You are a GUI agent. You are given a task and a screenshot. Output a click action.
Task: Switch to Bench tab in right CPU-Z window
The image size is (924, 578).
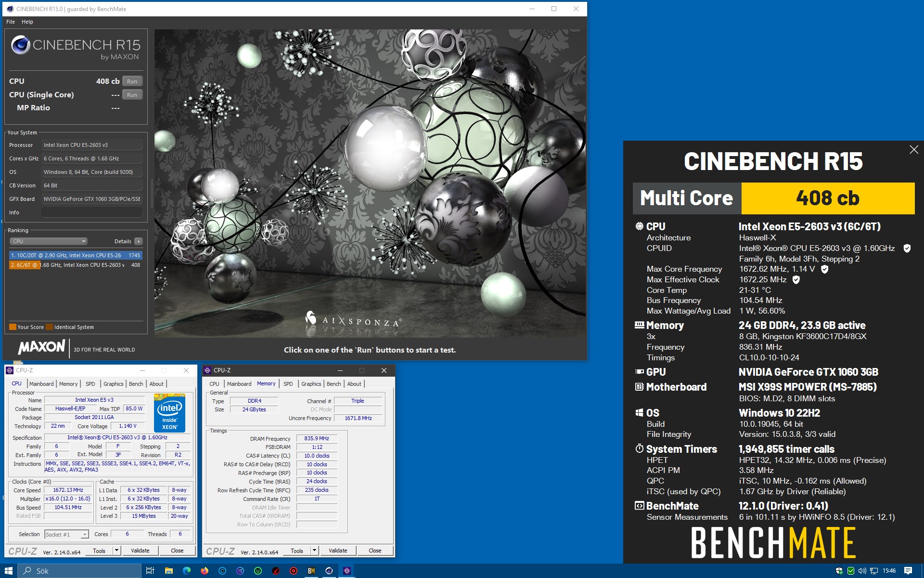334,384
